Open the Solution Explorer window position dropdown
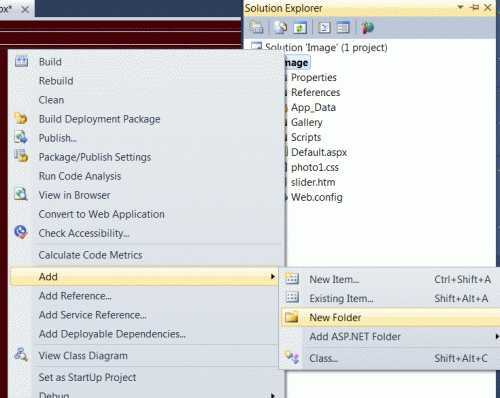Image resolution: width=500 pixels, height=398 pixels. pos(460,7)
